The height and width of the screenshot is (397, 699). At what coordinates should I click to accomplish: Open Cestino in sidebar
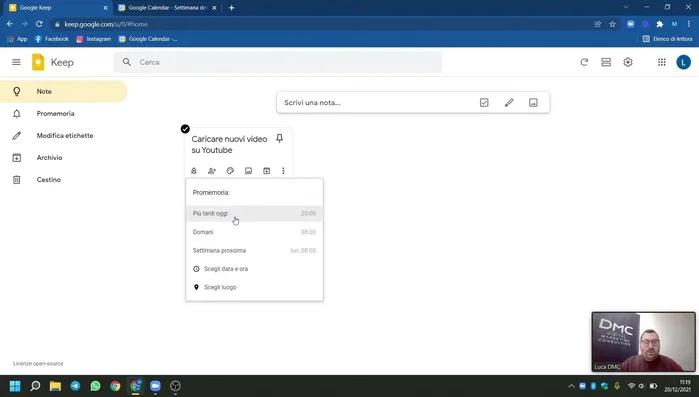63,180
